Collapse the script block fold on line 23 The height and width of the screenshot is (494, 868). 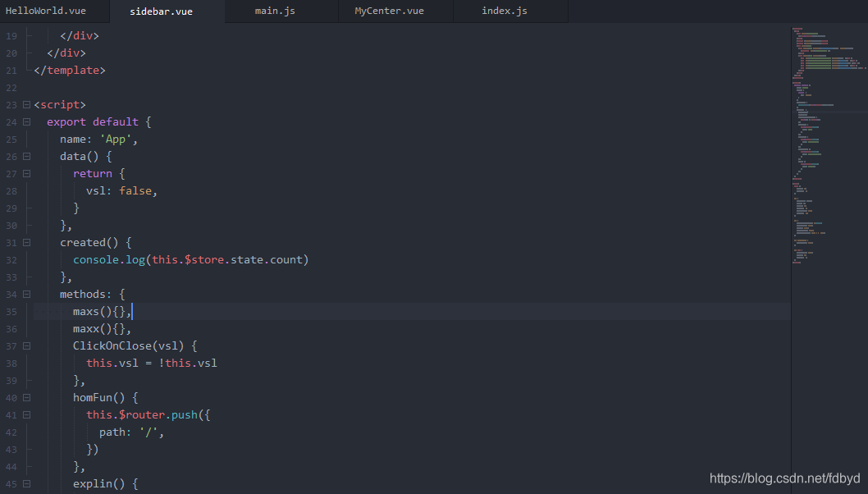pos(26,105)
